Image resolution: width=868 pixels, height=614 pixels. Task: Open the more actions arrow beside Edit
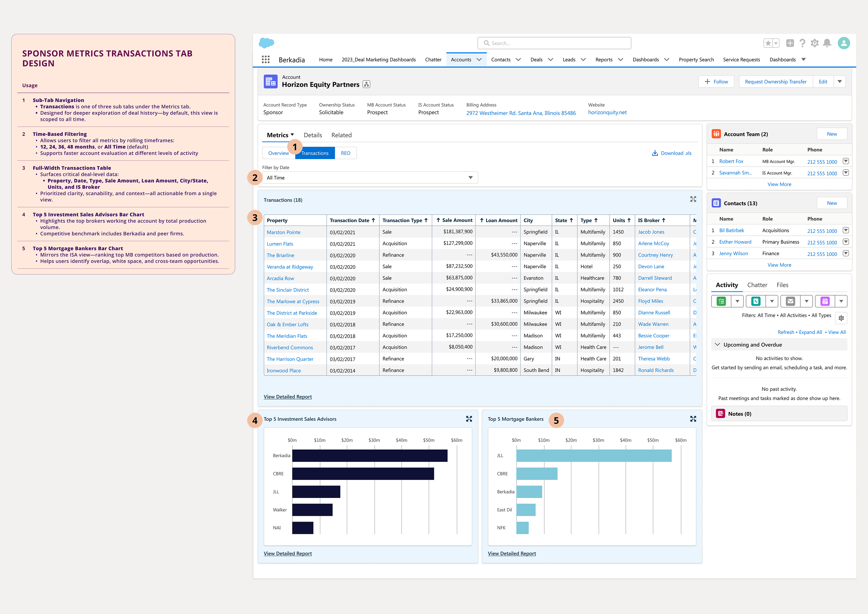(x=840, y=82)
